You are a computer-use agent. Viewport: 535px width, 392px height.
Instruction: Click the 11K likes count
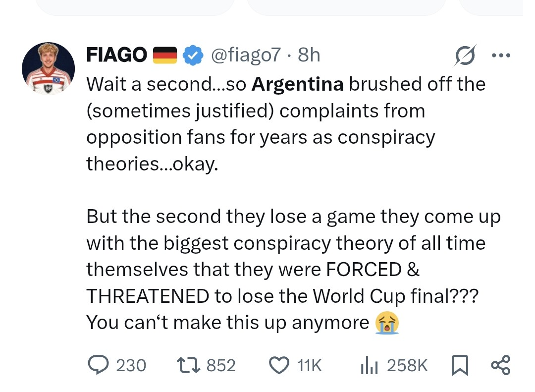[x=309, y=366]
